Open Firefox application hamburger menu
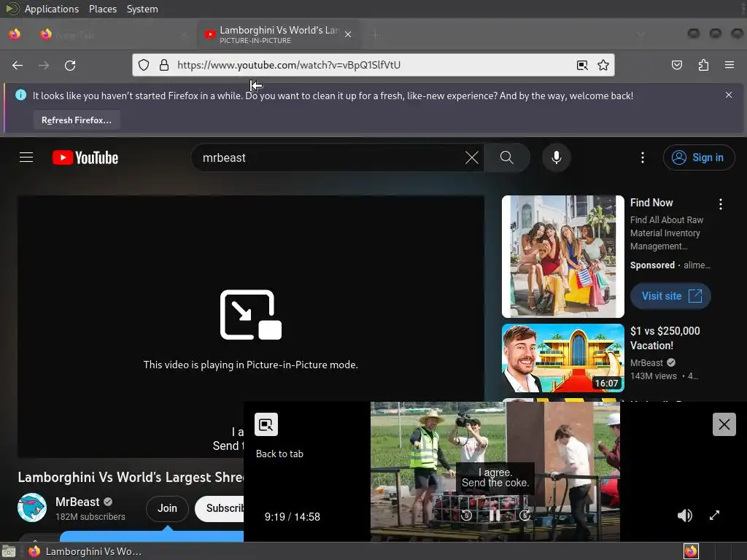This screenshot has height=560, width=747. [x=729, y=65]
